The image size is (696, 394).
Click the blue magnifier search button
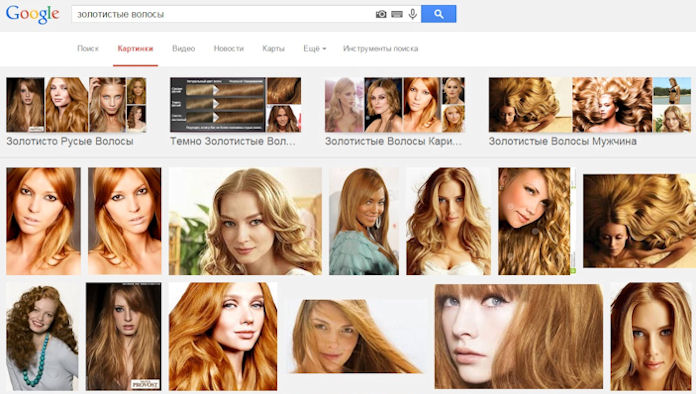(439, 14)
